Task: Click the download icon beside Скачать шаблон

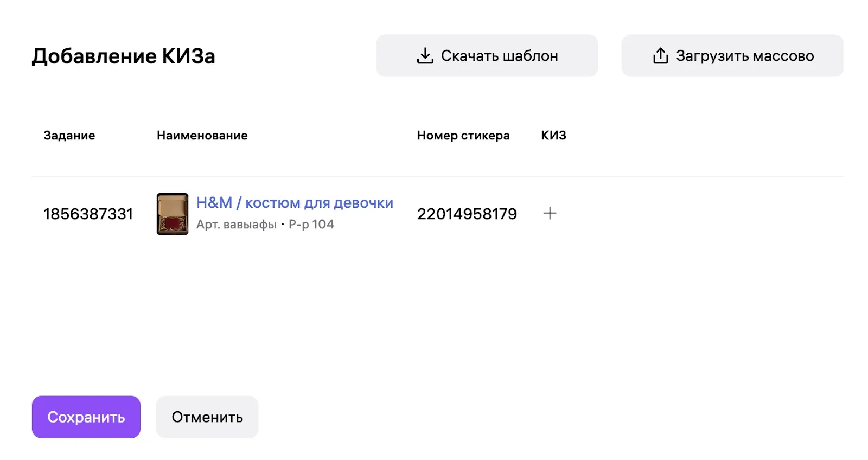Action: 425,56
